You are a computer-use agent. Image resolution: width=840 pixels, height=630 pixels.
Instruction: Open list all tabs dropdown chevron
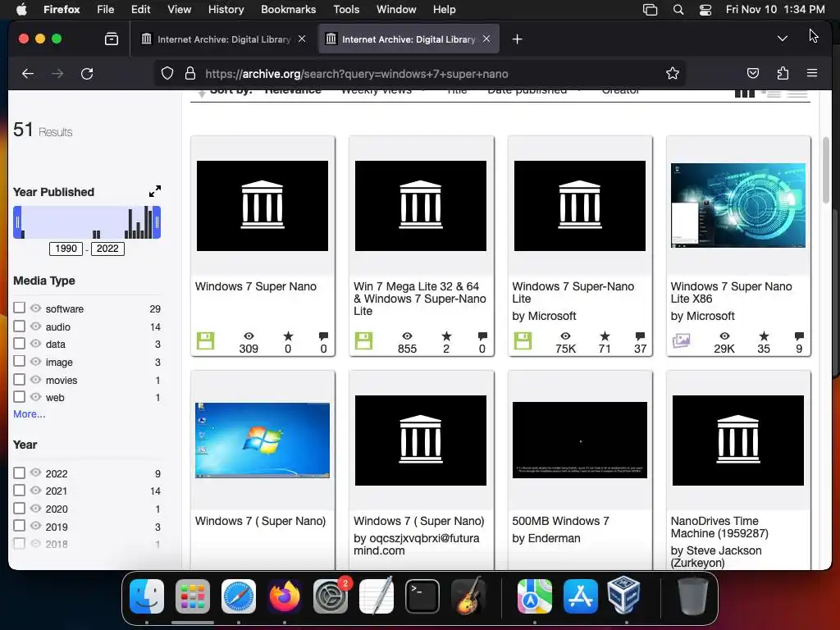pyautogui.click(x=782, y=39)
